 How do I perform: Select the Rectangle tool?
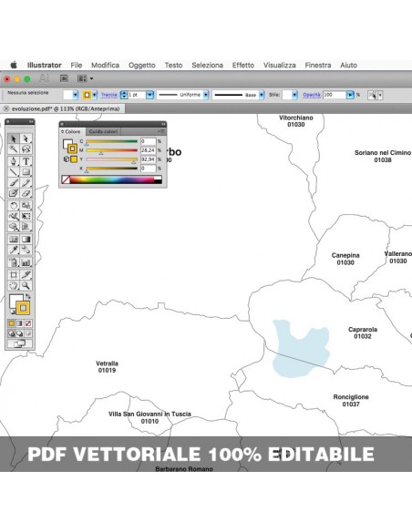pyautogui.click(x=26, y=172)
